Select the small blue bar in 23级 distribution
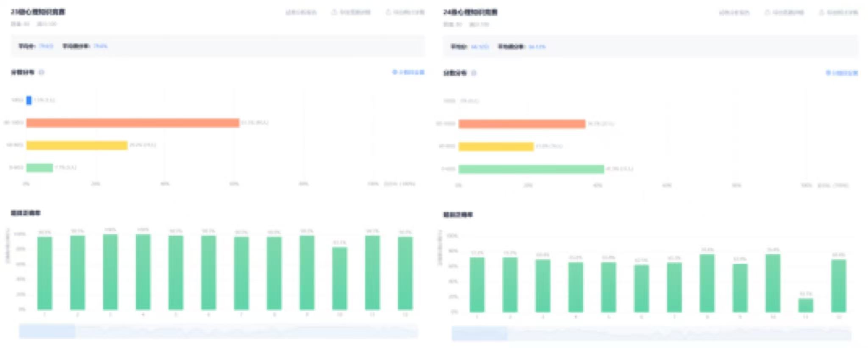 point(29,101)
